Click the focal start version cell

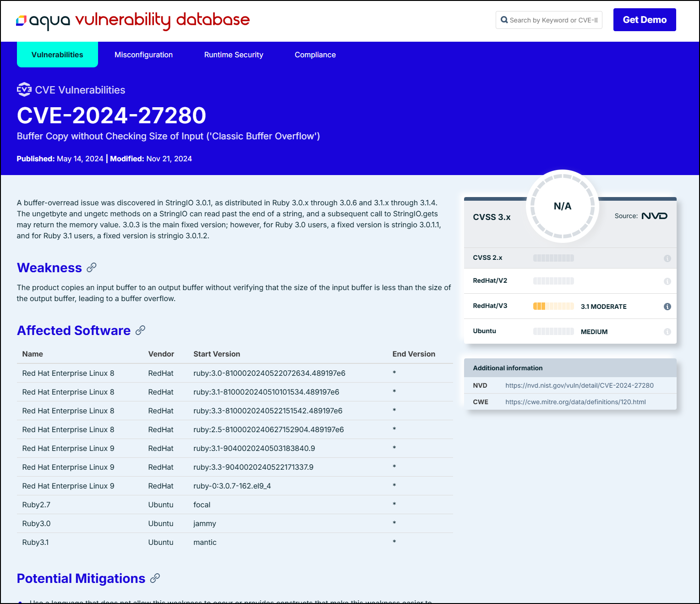point(202,505)
